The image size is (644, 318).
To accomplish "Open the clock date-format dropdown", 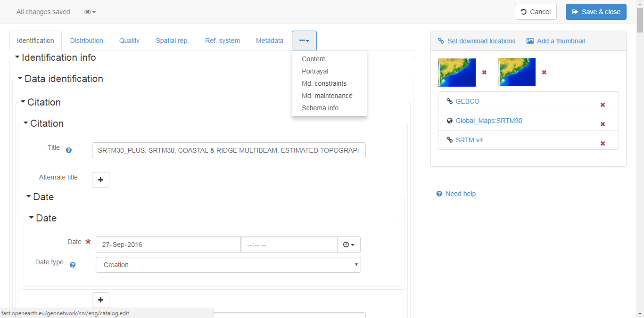I will [349, 245].
